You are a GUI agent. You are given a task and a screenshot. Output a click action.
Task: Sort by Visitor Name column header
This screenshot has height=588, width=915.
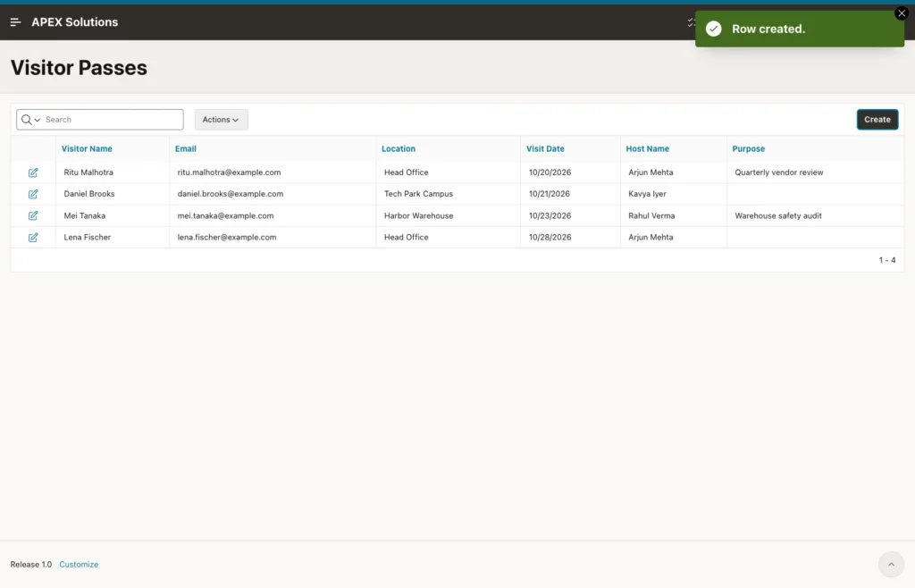[x=87, y=148]
